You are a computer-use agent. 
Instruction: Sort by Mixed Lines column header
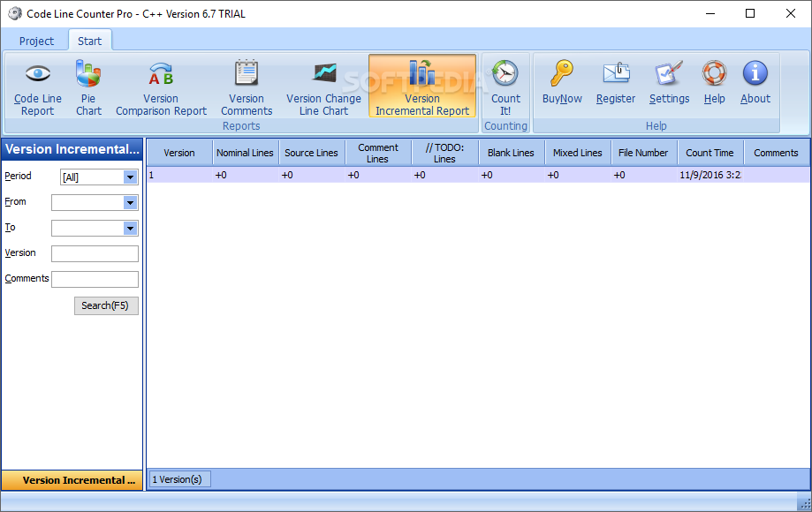[x=577, y=153]
